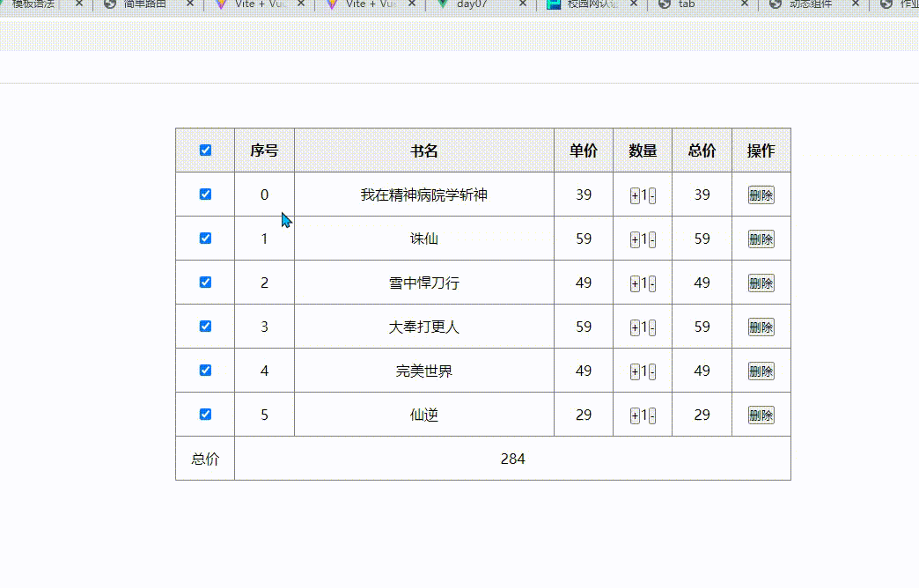The image size is (919, 588).
Task: Increase 大奉打更人 quantity with plus
Action: click(635, 327)
